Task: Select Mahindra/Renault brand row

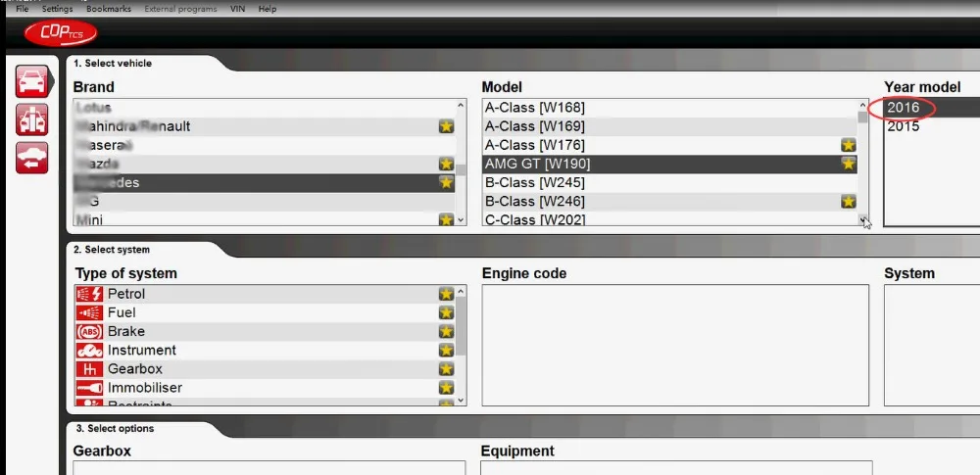Action: (265, 126)
